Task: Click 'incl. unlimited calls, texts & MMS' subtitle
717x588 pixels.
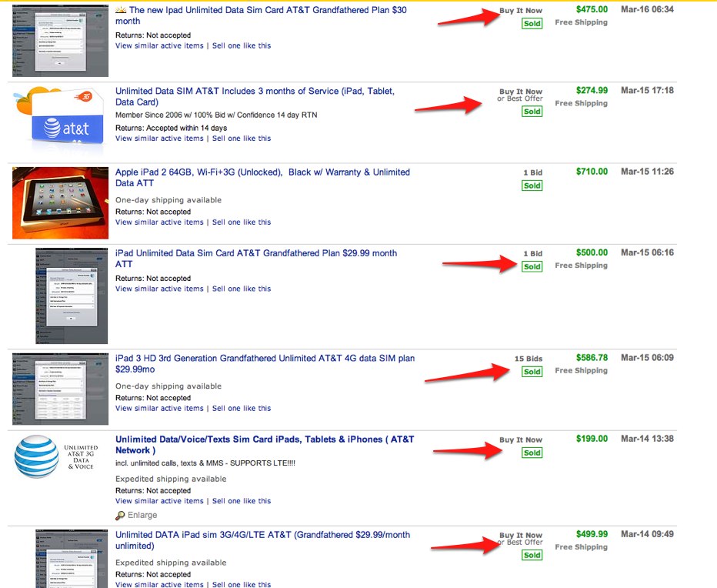Action: click(205, 463)
